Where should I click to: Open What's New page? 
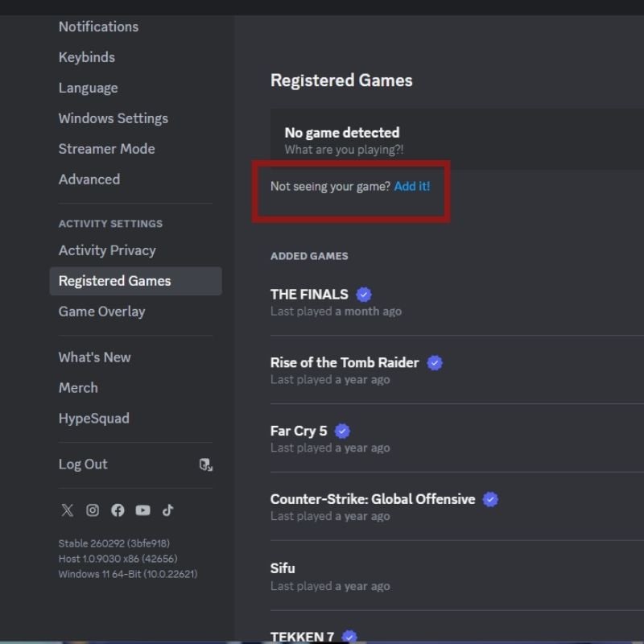(95, 357)
